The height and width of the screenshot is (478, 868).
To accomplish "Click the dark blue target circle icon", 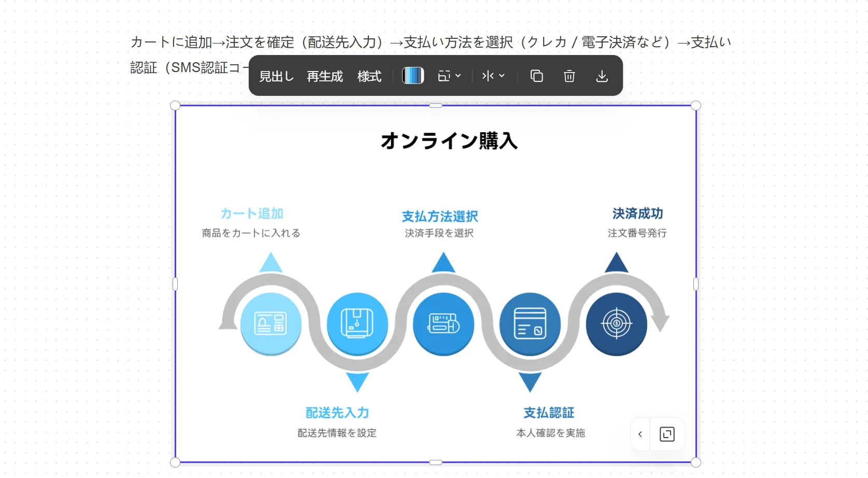I will pos(616,324).
